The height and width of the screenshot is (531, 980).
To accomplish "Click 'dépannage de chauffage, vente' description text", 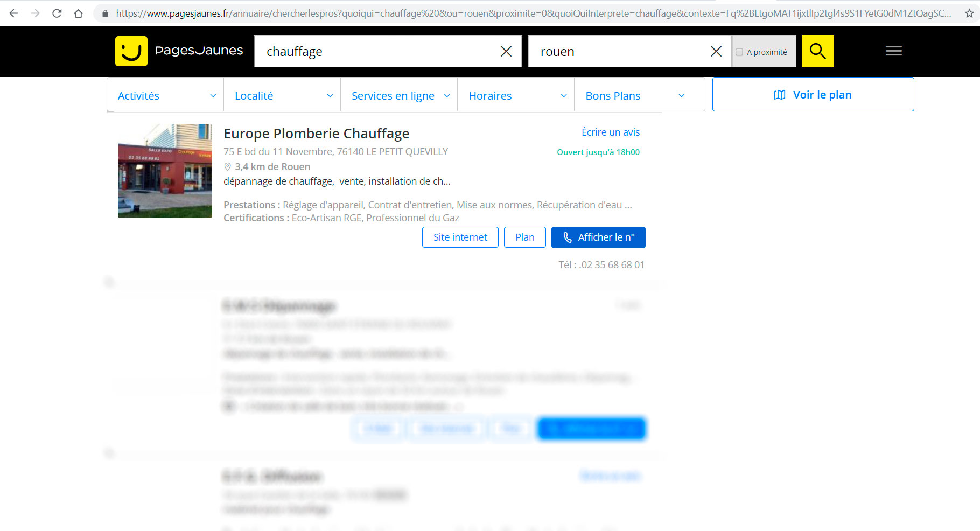I will coord(337,181).
